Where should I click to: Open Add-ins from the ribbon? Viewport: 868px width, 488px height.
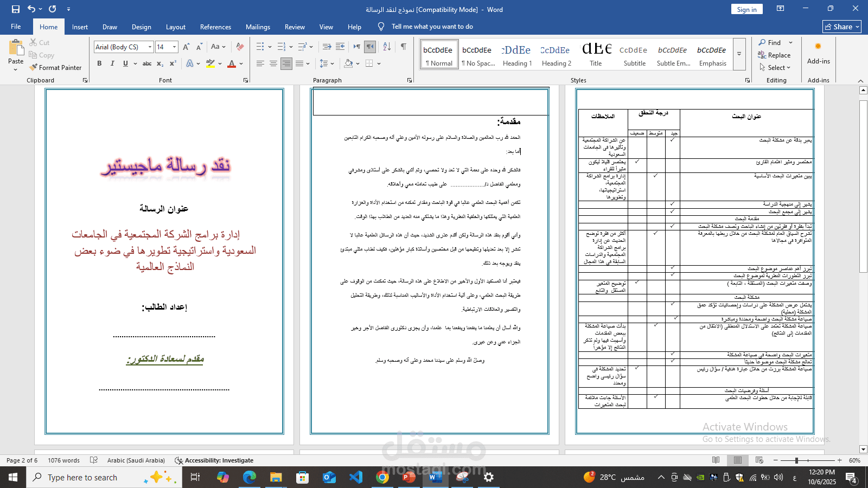818,53
